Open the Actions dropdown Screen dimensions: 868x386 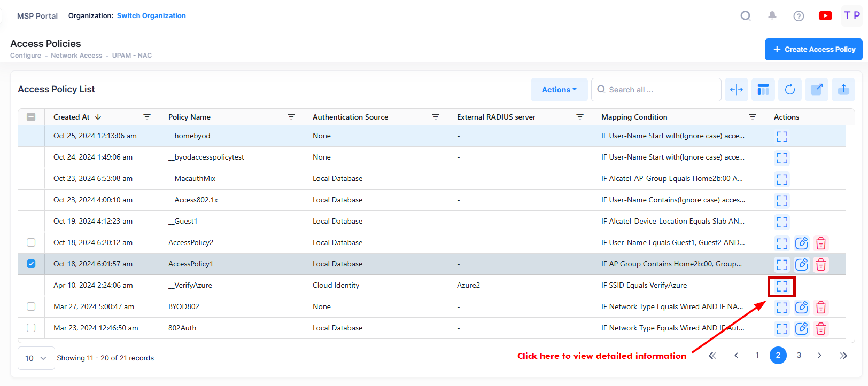tap(559, 90)
